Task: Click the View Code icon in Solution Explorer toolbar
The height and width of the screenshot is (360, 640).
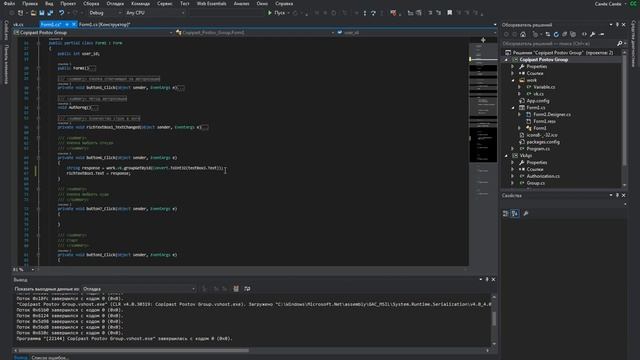Action: (x=584, y=34)
